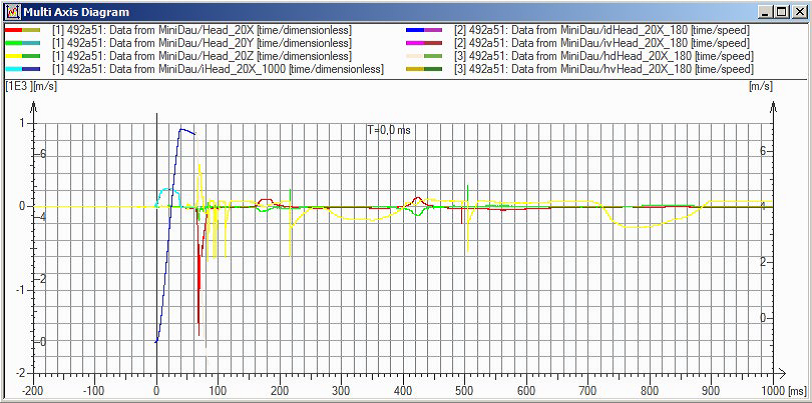Select the Head_20X legend entry text
The height and width of the screenshot is (403, 812).
point(202,30)
